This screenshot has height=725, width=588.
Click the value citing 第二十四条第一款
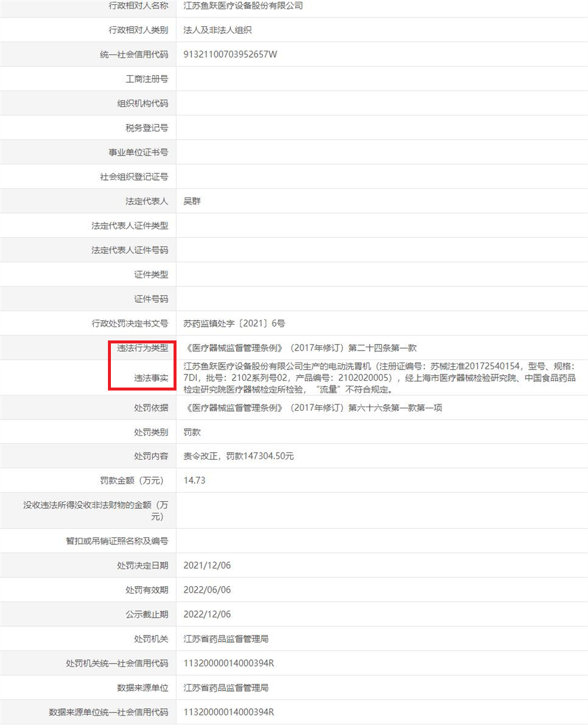[301, 348]
